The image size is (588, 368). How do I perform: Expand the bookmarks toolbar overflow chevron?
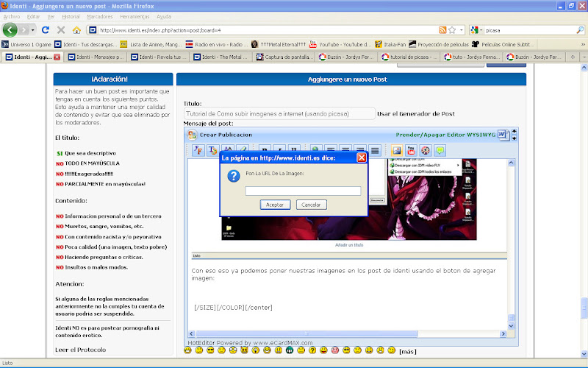pyautogui.click(x=583, y=44)
